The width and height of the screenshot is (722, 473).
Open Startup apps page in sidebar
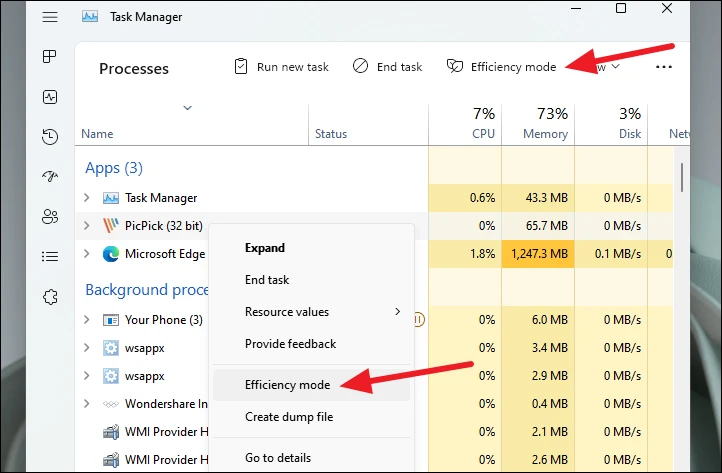point(50,176)
